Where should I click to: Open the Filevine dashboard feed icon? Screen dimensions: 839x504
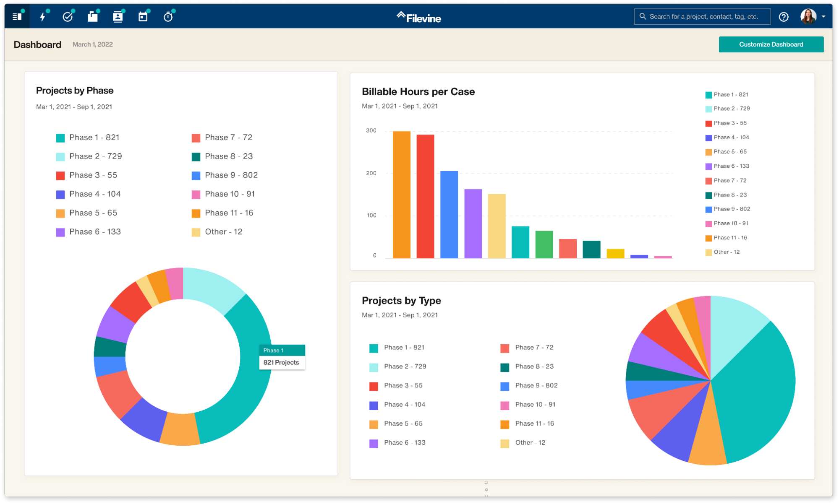(x=17, y=16)
